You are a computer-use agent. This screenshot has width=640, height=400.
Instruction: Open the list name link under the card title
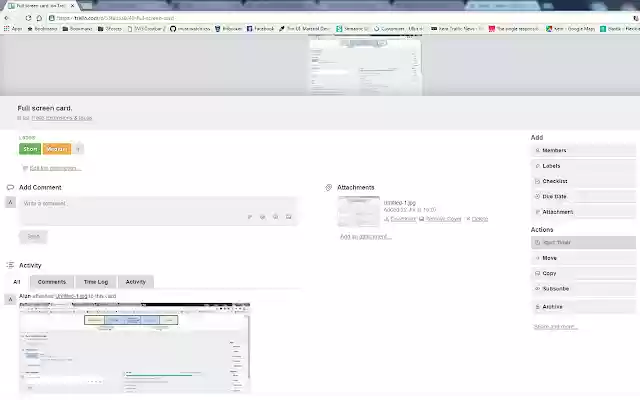(62, 118)
